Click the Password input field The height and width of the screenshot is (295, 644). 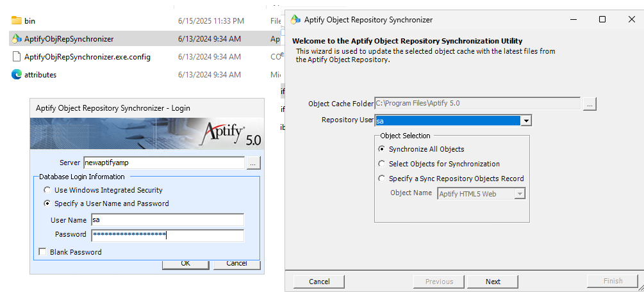click(168, 235)
